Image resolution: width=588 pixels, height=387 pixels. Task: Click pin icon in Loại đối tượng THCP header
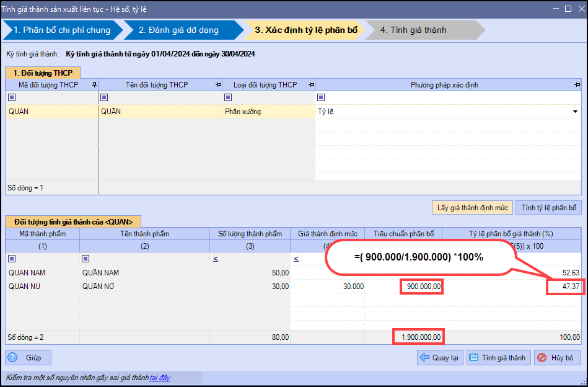[311, 85]
